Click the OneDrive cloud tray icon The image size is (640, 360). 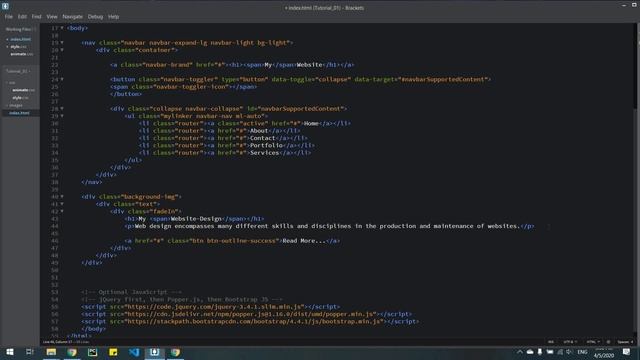(x=530, y=352)
